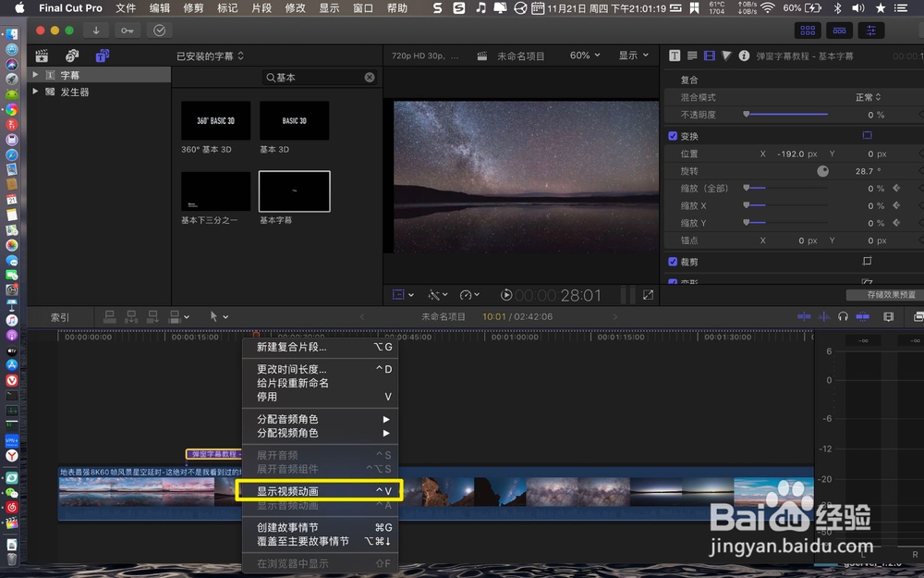Adjust the 缩放 X slider
924x578 pixels.
pyautogui.click(x=785, y=205)
